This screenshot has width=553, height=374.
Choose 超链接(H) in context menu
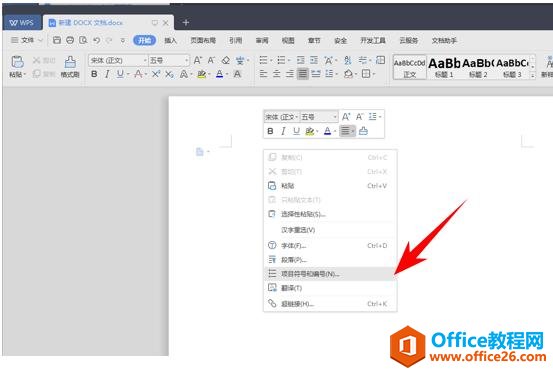tap(330, 303)
